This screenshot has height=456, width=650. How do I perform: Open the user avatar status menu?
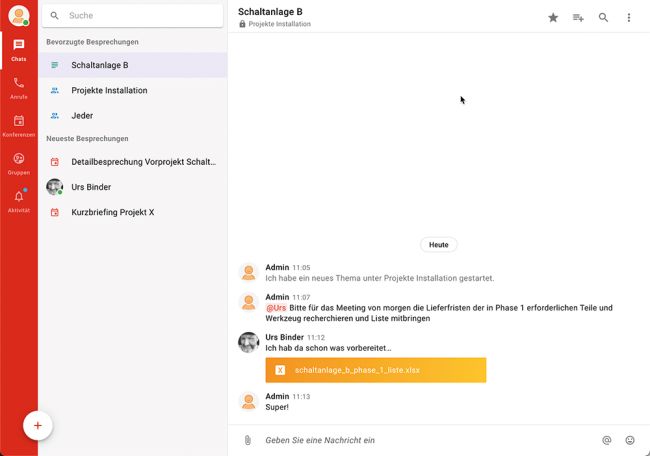(x=19, y=16)
